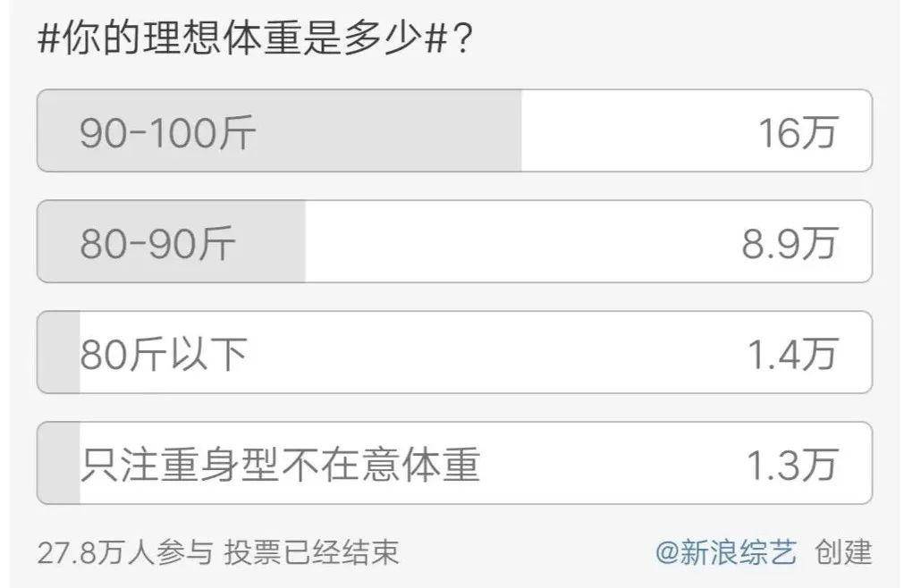Click the 创建 text beside @新浪综艺

point(842,553)
